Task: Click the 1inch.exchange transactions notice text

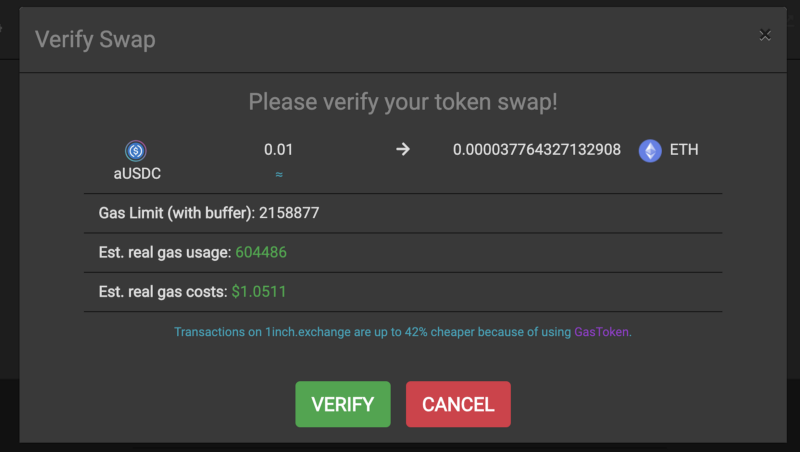Action: coord(372,332)
